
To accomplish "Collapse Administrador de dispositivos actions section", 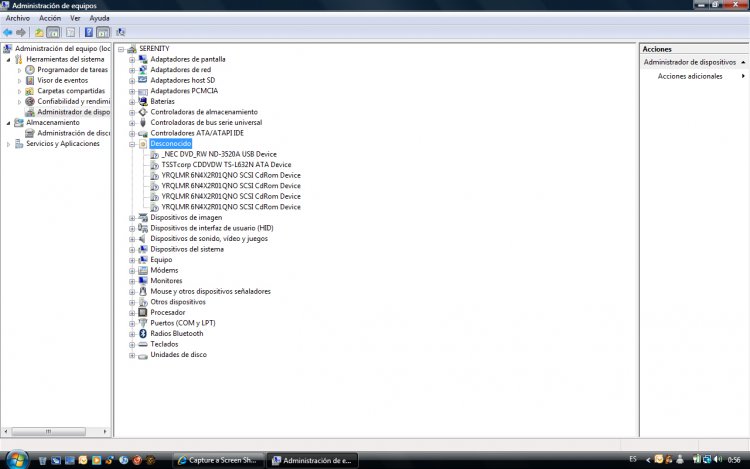I will coord(743,62).
